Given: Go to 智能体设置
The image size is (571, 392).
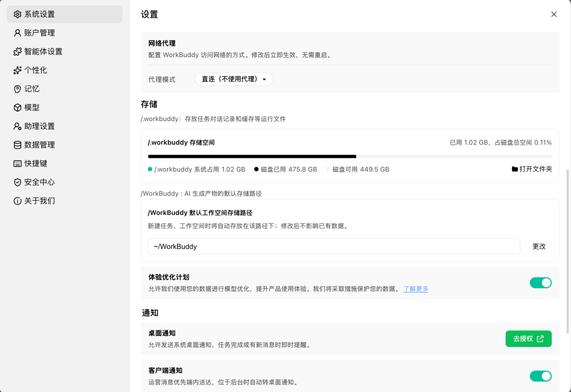Looking at the screenshot, I should [x=65, y=52].
